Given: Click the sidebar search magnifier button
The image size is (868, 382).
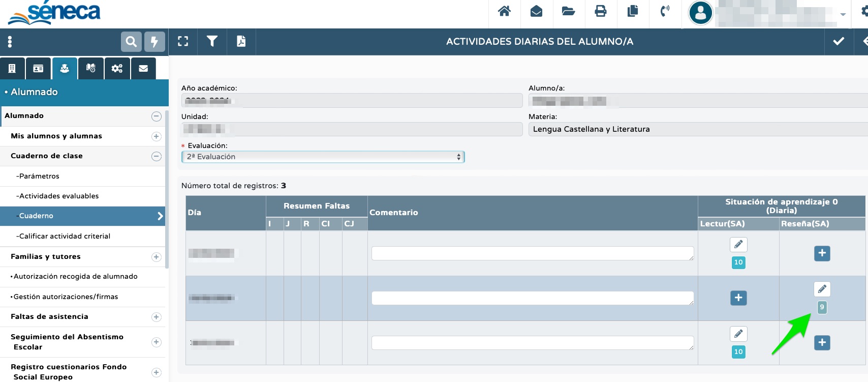Looking at the screenshot, I should [x=131, y=42].
